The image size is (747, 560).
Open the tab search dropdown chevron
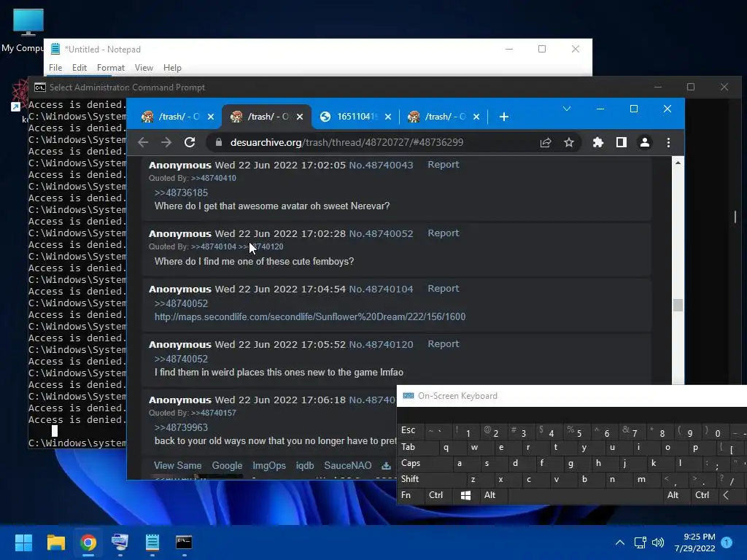[x=567, y=109]
